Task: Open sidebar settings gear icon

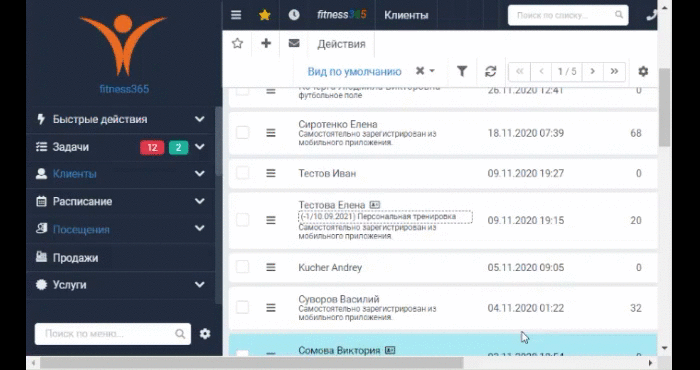Action: pos(205,333)
